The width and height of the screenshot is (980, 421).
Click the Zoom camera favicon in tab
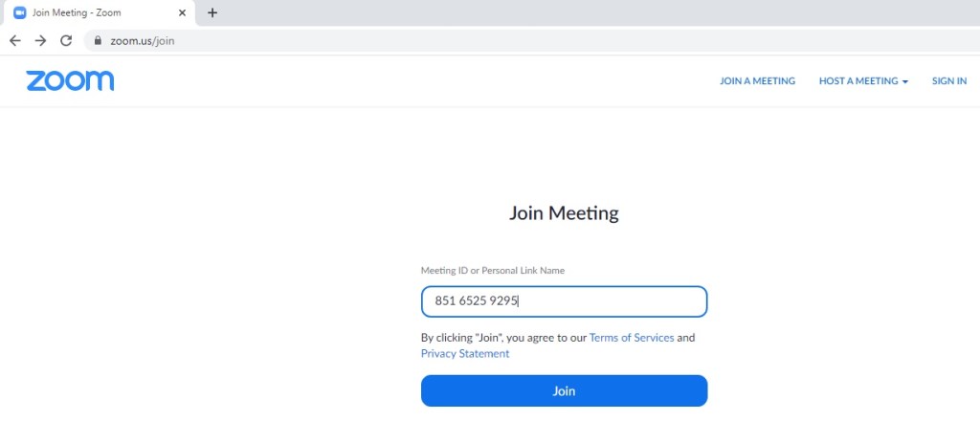click(19, 12)
